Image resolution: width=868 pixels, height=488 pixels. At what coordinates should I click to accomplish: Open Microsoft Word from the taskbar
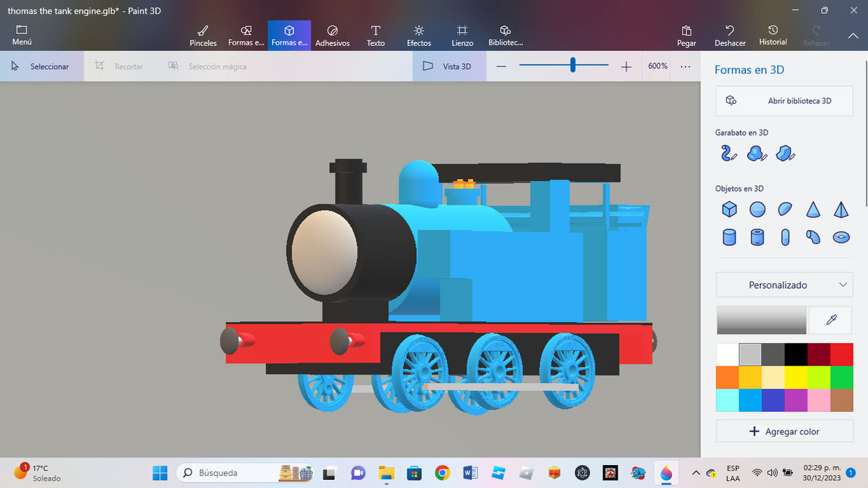pos(471,472)
